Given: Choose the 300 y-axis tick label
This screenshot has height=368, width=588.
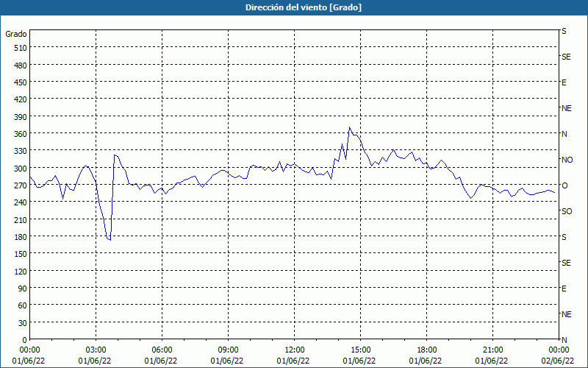Looking at the screenshot, I should coord(21,169).
